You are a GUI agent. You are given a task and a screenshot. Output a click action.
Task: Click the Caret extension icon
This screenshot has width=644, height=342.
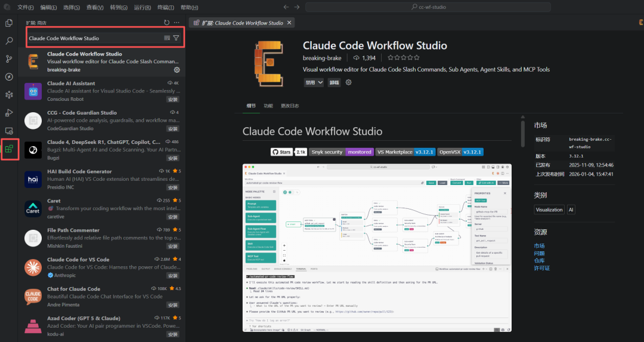click(33, 209)
